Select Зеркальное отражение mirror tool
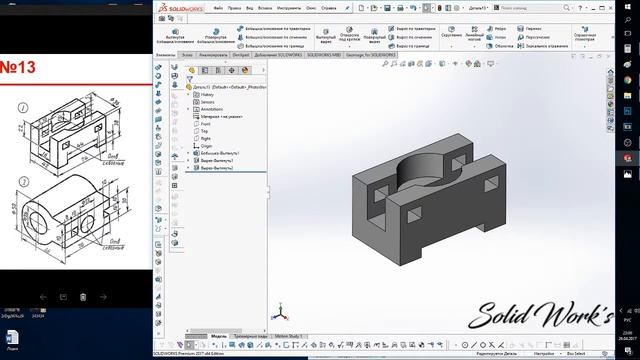Image resolution: width=640 pixels, height=360 pixels. click(x=542, y=46)
